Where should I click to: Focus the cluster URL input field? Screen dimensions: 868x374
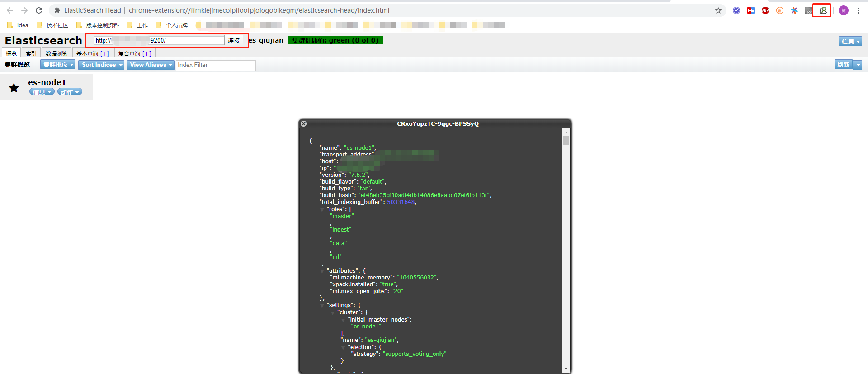(159, 40)
